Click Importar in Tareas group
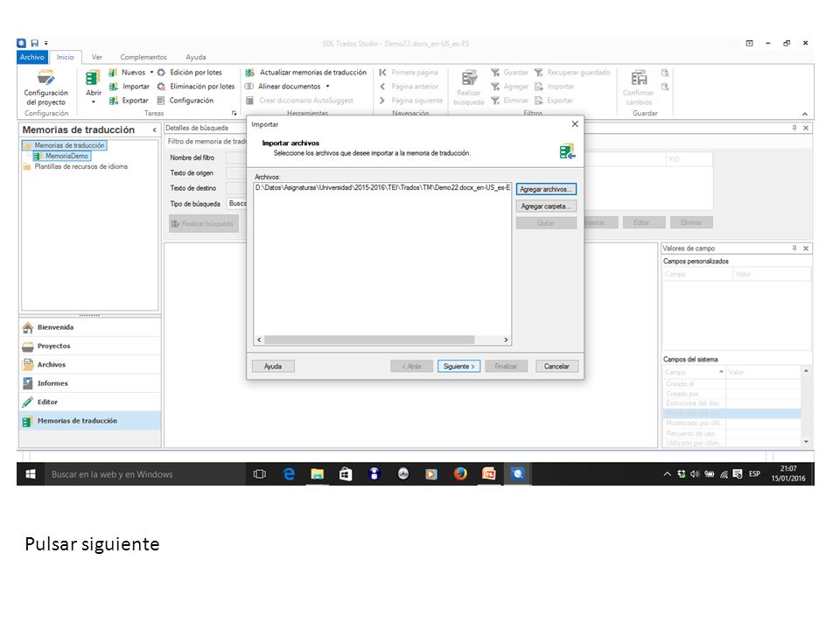Screen dimensions: 840x630 point(129,87)
